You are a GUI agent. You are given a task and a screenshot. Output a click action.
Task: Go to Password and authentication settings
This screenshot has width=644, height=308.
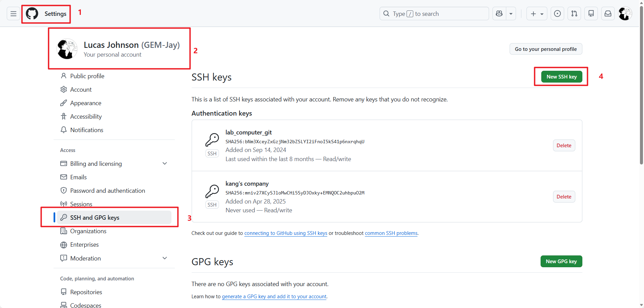pyautogui.click(x=107, y=191)
